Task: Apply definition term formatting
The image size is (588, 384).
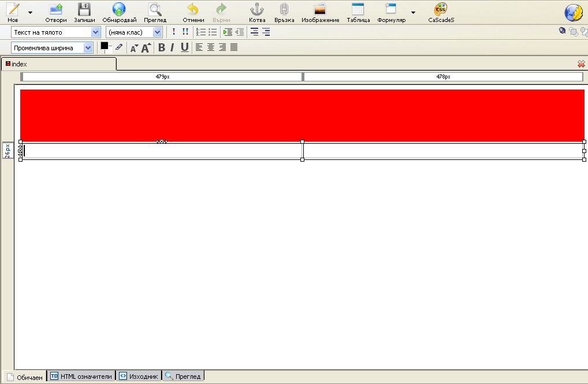Action: pyautogui.click(x=254, y=32)
